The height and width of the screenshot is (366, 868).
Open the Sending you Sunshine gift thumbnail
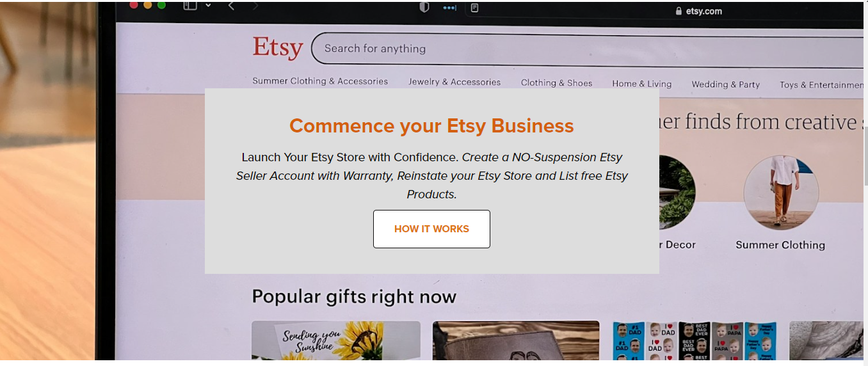[x=336, y=340]
